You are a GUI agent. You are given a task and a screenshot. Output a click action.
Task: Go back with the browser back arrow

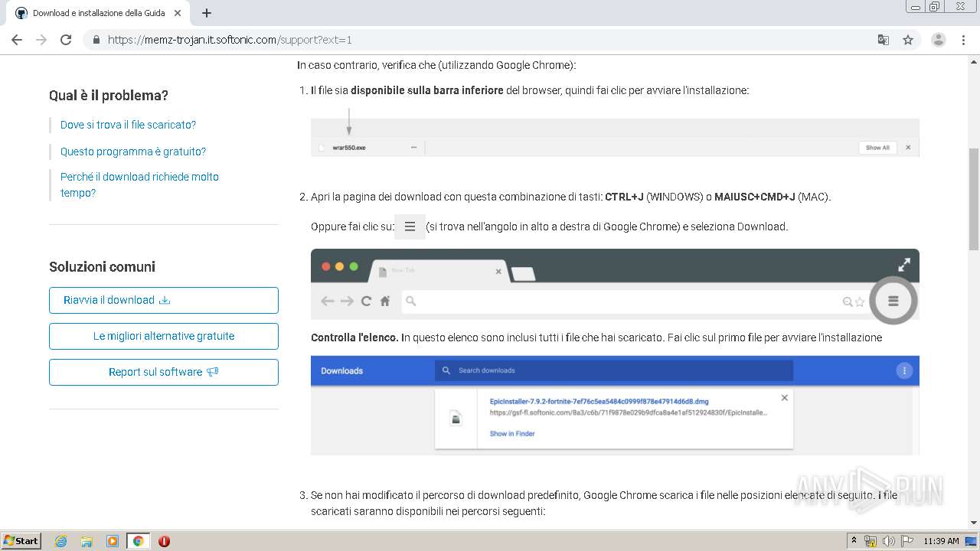[17, 40]
